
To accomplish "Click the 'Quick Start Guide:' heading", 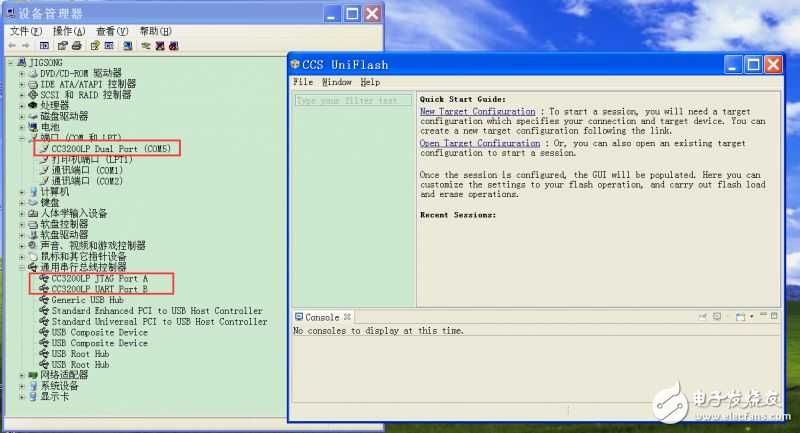I will 463,99.
